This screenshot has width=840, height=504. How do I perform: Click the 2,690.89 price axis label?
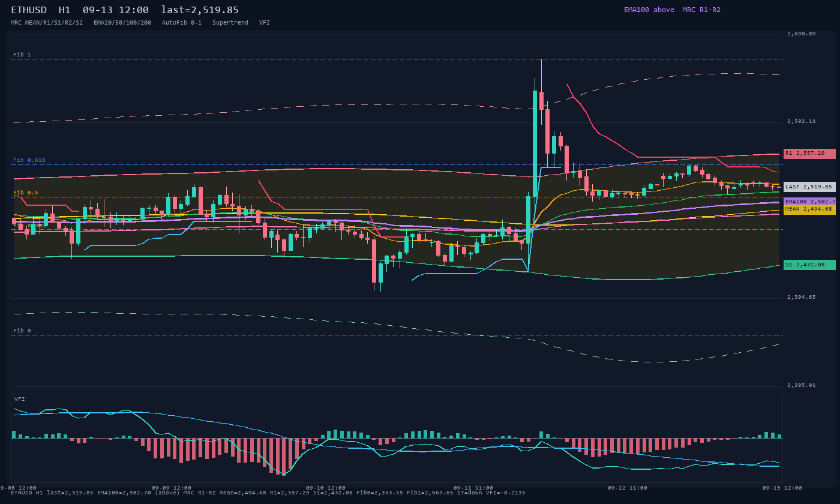pos(802,34)
